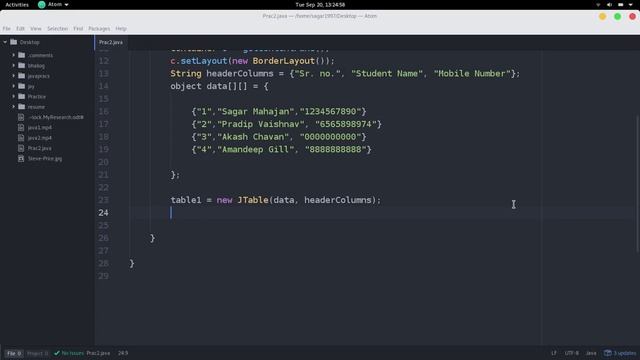The image size is (640, 360).
Task: Click the lock MyResearch.odb file icon
Action: (x=21, y=117)
